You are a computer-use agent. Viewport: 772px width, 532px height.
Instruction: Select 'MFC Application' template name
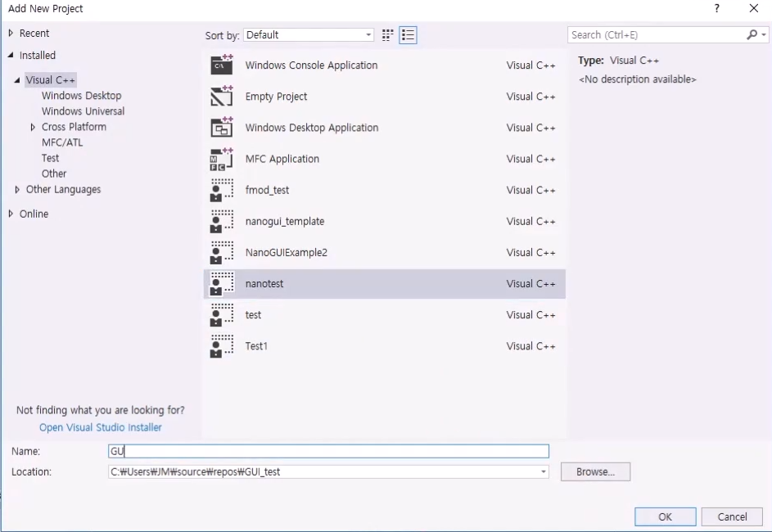coord(282,159)
